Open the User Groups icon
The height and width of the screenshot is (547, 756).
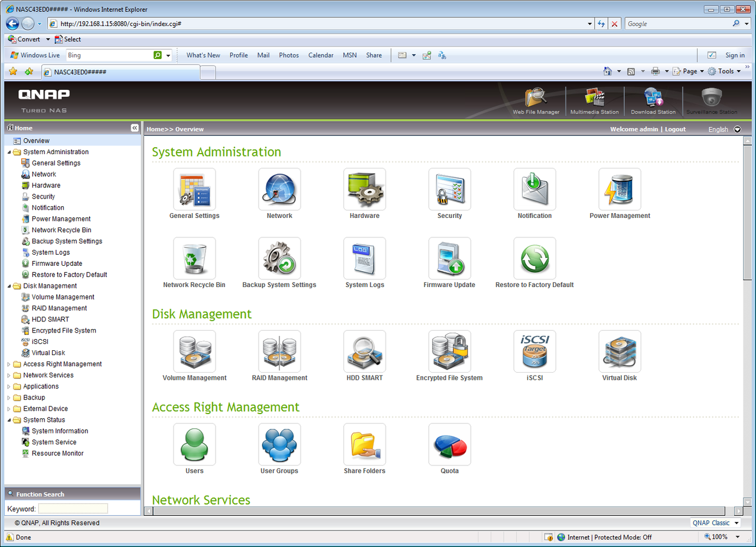[279, 444]
